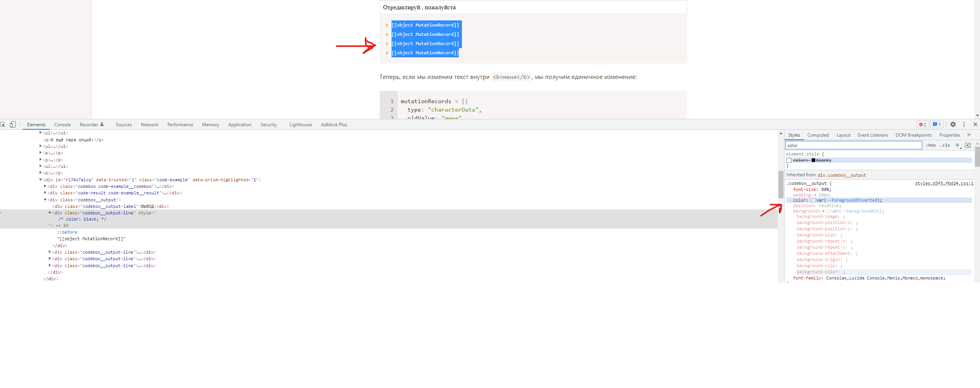Viewport: 980px width, 388px height.
Task: Select the Elements tab
Action: pos(36,124)
